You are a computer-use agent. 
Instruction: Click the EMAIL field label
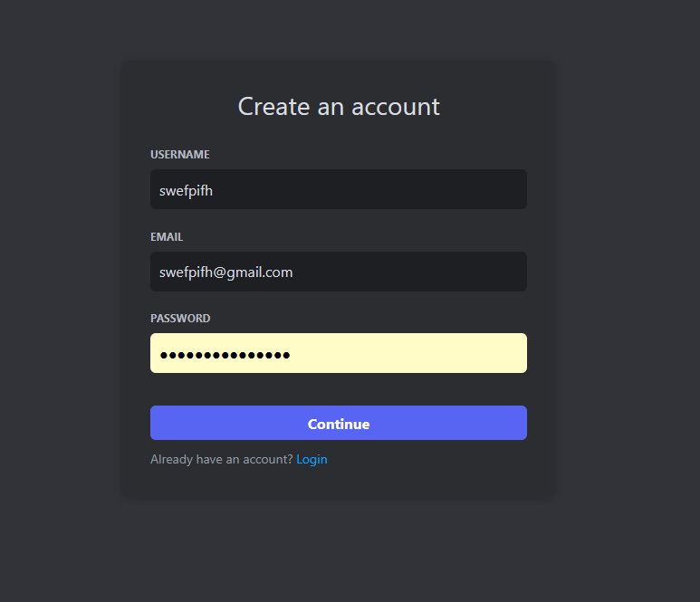tap(167, 237)
